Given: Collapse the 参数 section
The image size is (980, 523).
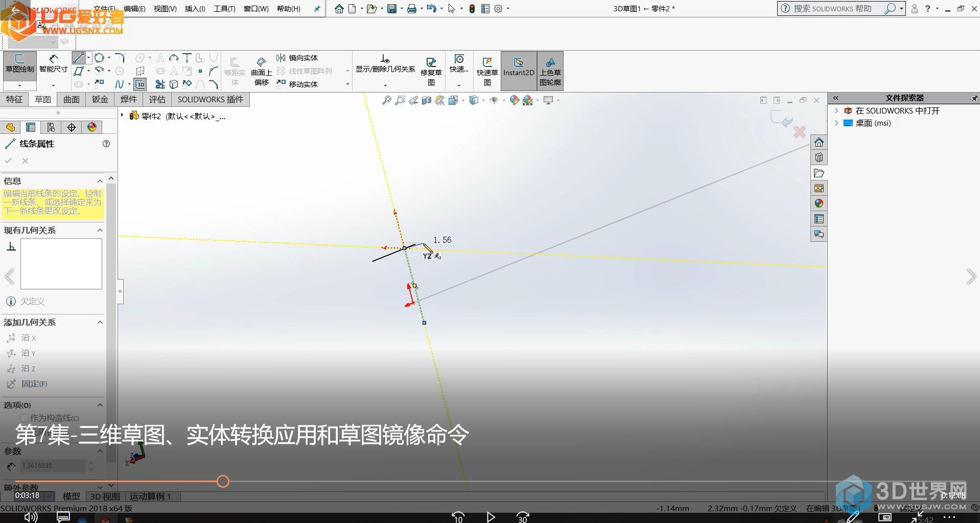Looking at the screenshot, I should [100, 451].
